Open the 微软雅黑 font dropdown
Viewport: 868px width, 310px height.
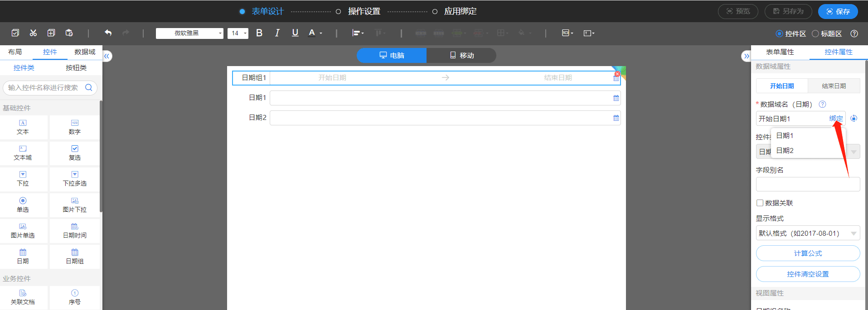click(x=189, y=33)
